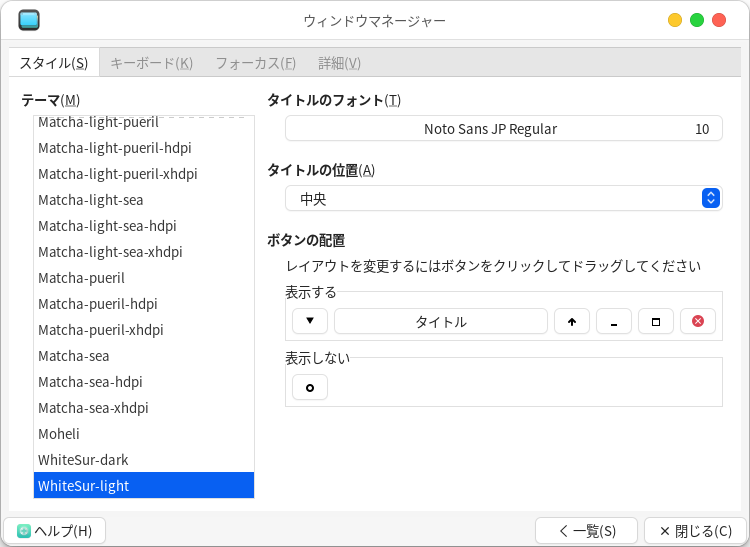This screenshot has width=750, height=547.
Task: Click the window manager app icon
Action: pos(29,20)
